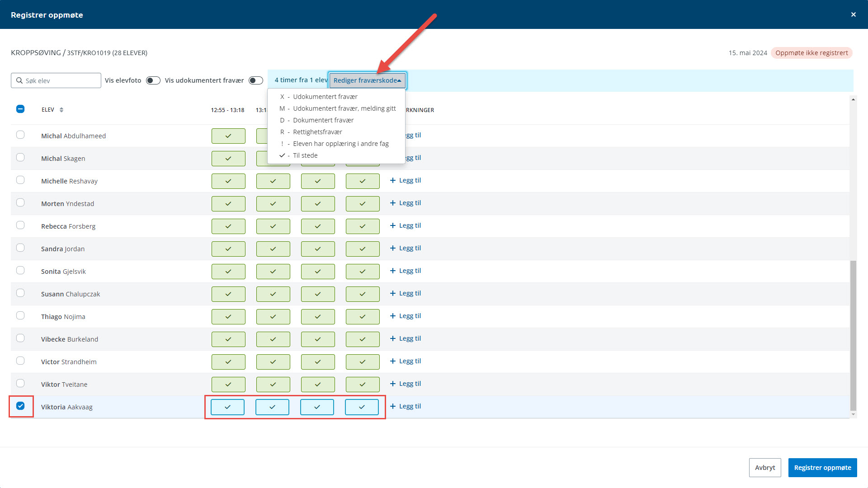
Task: Click the Registrer oppmøte button
Action: point(822,468)
